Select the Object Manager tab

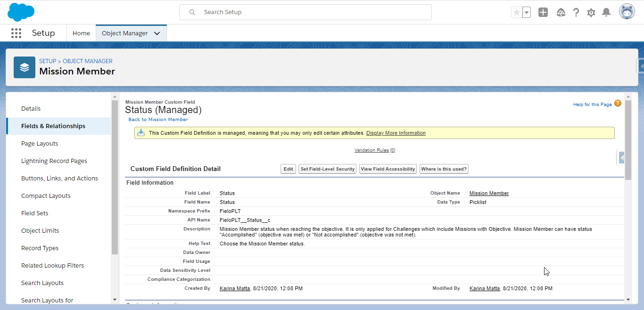click(125, 33)
